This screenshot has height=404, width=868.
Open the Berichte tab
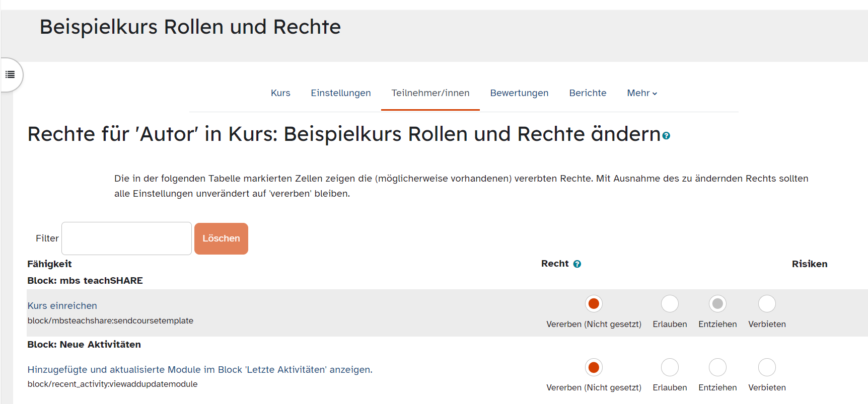[588, 93]
